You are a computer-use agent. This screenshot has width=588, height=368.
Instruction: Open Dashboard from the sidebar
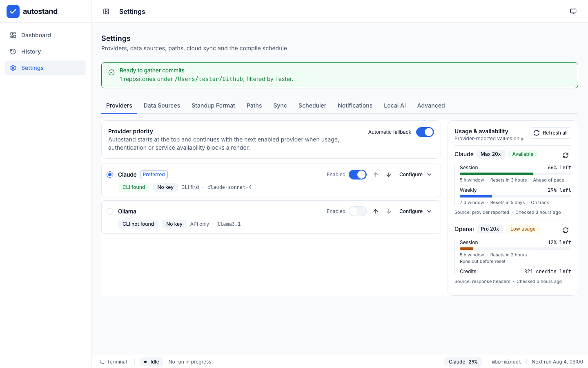45,35
